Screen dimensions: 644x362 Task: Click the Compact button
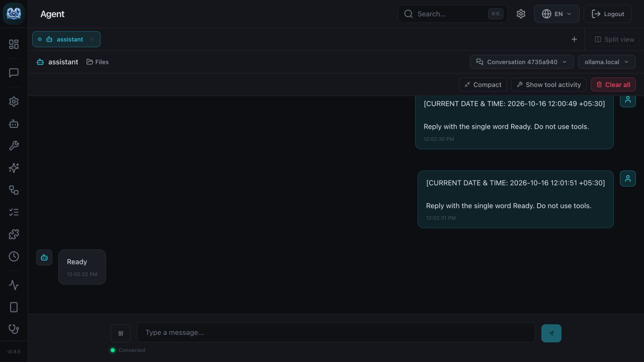point(483,84)
